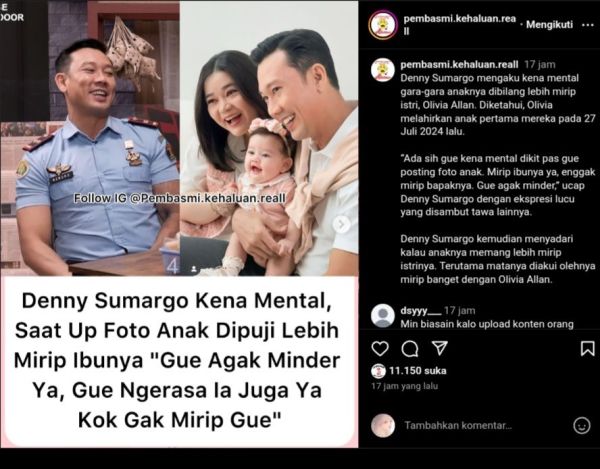600x469 pixels.
Task: Open three-dot more options menu
Action: 587,25
